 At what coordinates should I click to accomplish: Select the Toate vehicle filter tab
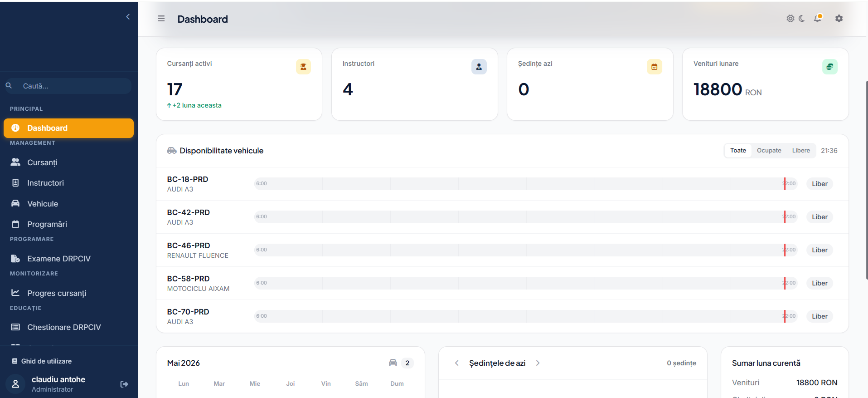coord(738,151)
